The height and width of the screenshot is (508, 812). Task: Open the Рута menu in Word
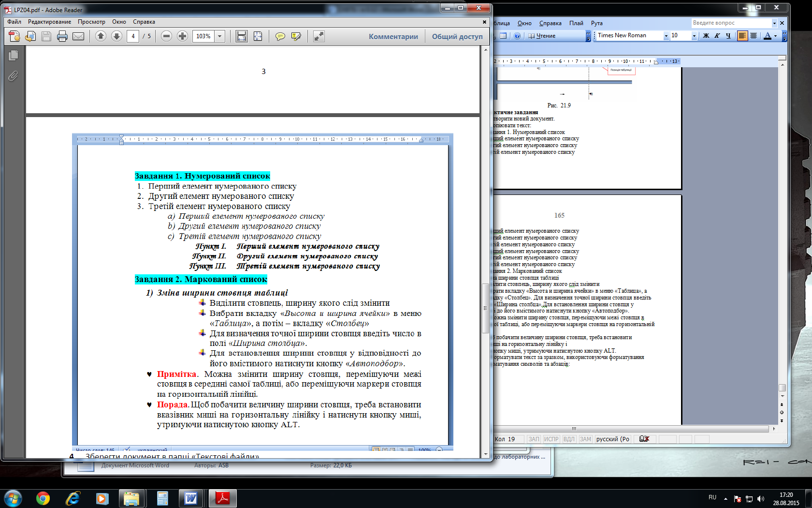(x=596, y=23)
